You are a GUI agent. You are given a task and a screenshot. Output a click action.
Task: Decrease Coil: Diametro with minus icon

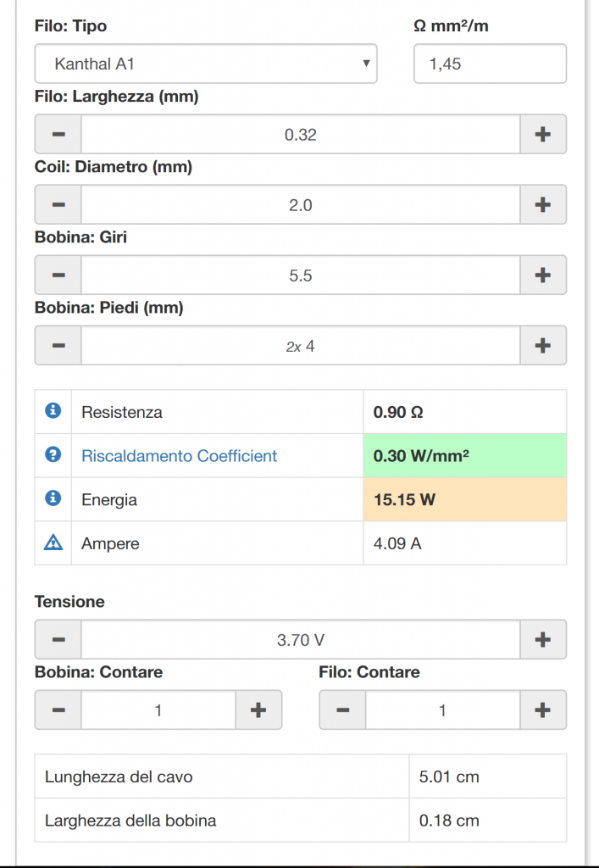pos(58,204)
